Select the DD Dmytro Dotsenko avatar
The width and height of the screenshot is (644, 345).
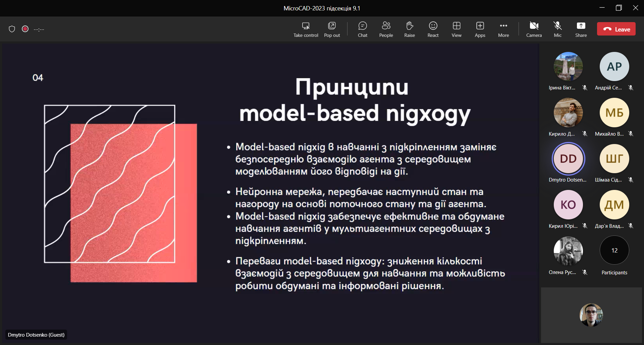[x=568, y=159]
